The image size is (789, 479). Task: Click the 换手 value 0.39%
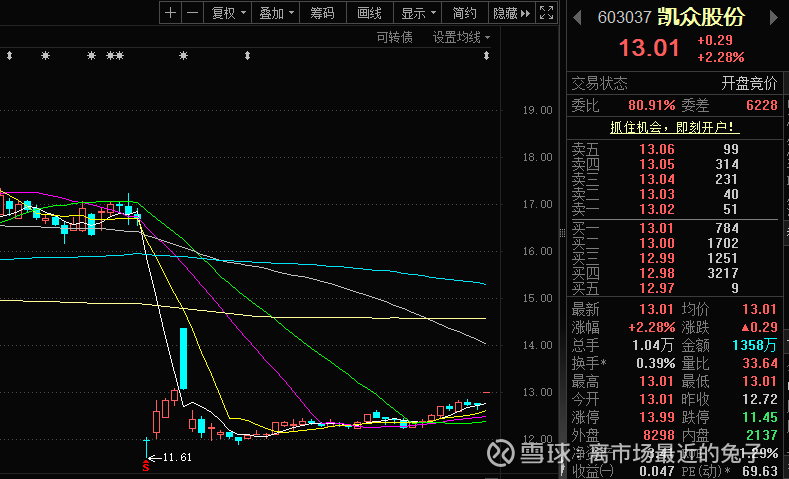pos(656,363)
